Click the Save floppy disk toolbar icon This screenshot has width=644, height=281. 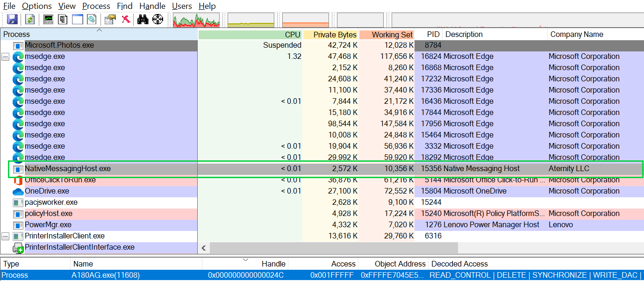click(x=12, y=20)
